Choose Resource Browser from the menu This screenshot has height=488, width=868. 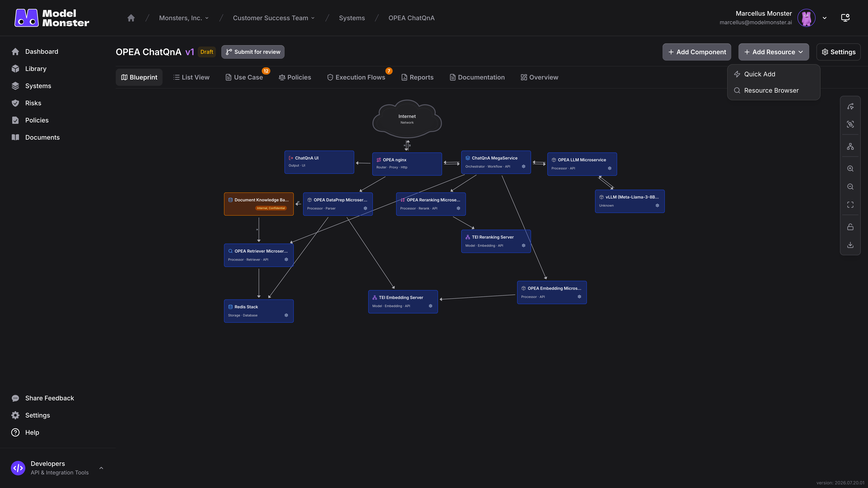(x=774, y=90)
